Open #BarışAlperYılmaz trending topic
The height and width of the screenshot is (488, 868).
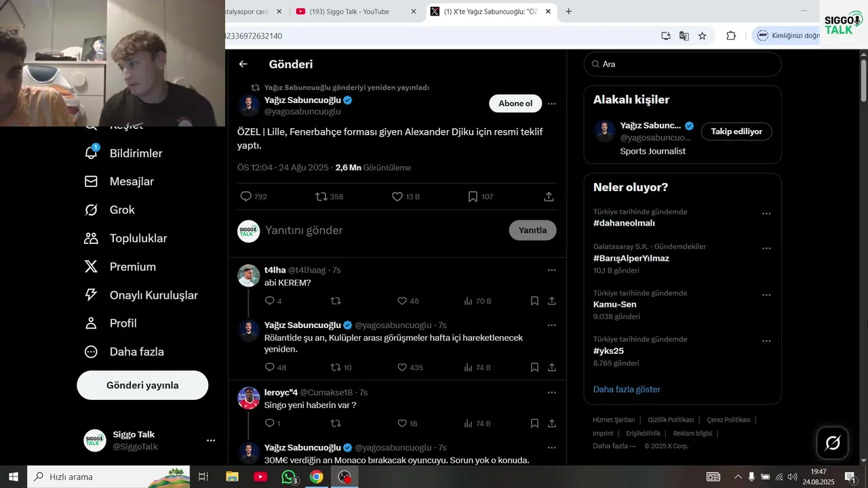[x=631, y=258]
